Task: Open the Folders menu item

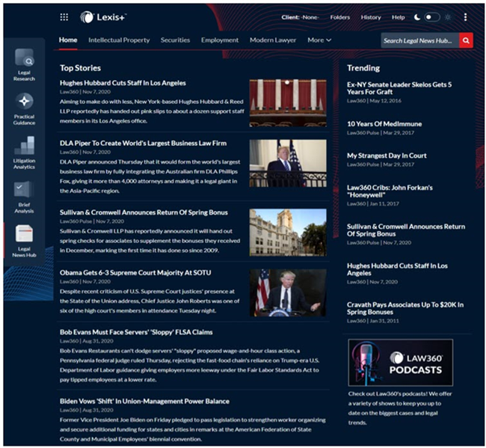Action: (x=339, y=17)
